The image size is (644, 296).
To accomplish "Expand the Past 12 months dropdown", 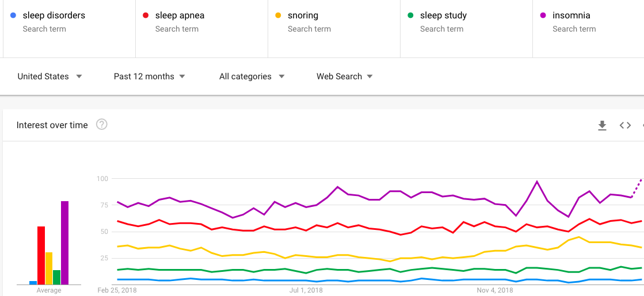I will tap(149, 76).
